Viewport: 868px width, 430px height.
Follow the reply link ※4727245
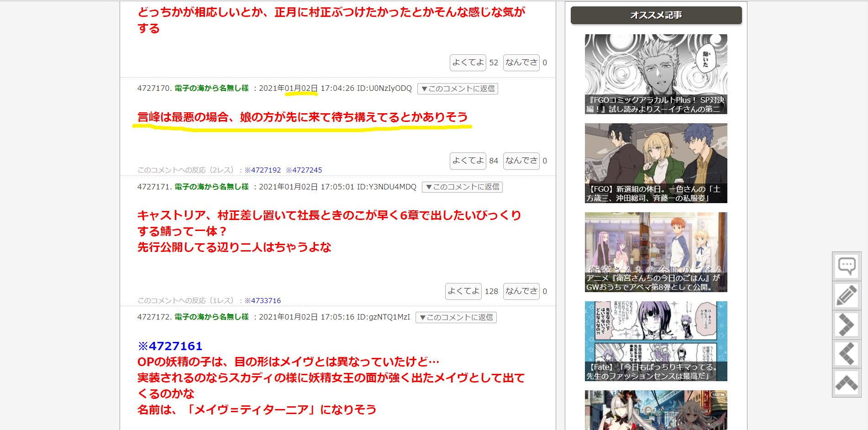[x=304, y=170]
